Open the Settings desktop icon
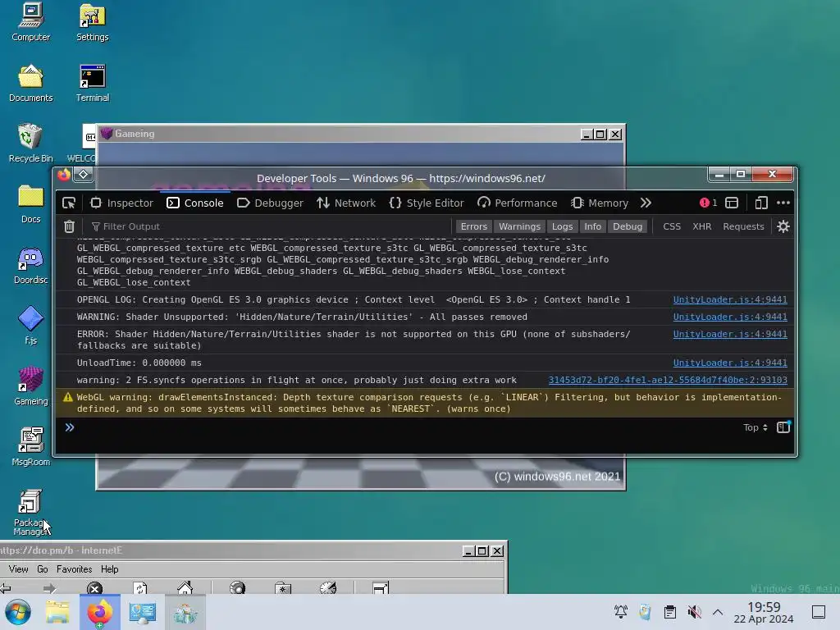Image resolution: width=840 pixels, height=630 pixels. coord(92,22)
